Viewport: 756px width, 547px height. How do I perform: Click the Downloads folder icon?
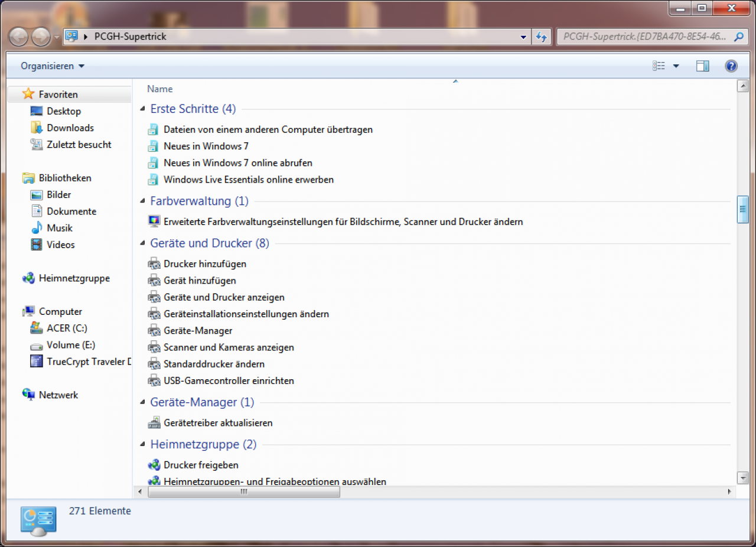tap(37, 128)
